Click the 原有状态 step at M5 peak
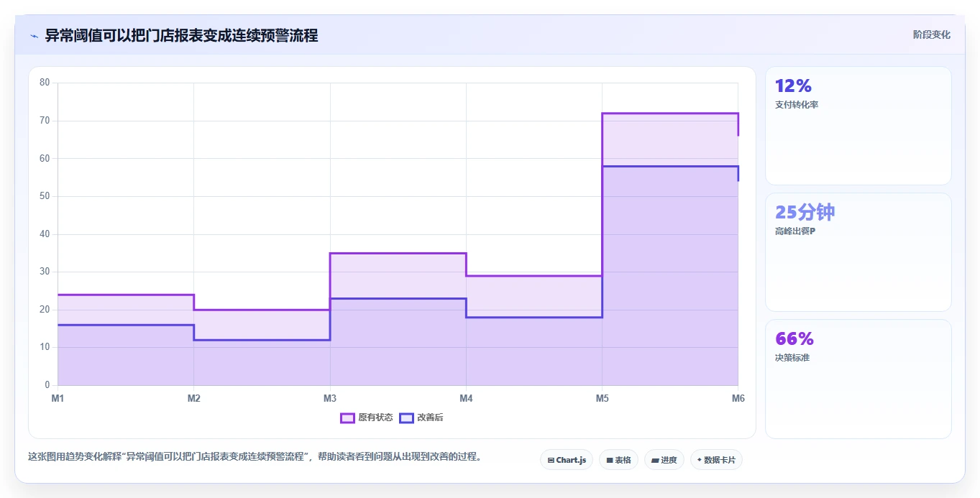This screenshot has height=498, width=980. (670, 114)
